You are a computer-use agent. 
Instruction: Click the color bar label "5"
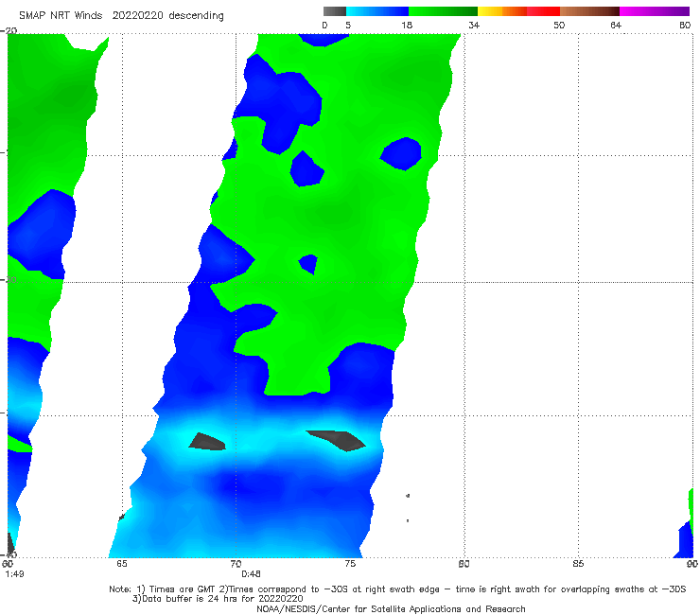[x=348, y=25]
